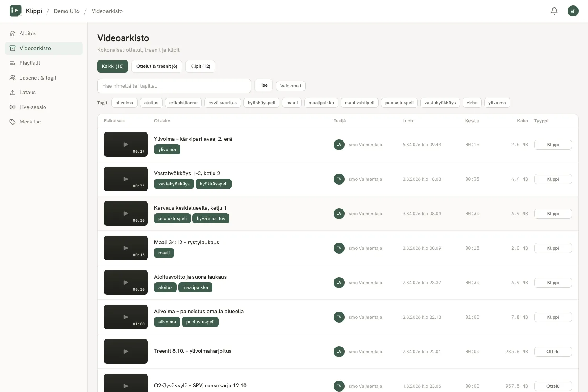Switch to the Ottelut & treenit (6) tab
Screen dimensions: 588x392
(157, 66)
